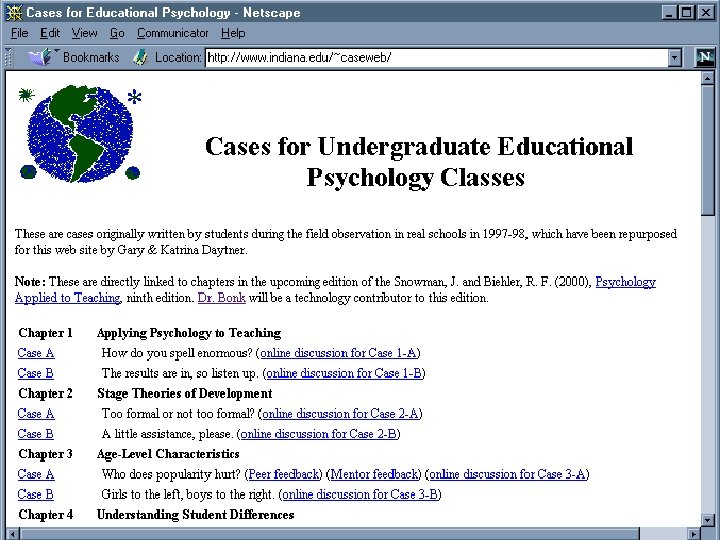Click the vertical scrollbar down arrow
The image size is (720, 540).
[x=708, y=520]
